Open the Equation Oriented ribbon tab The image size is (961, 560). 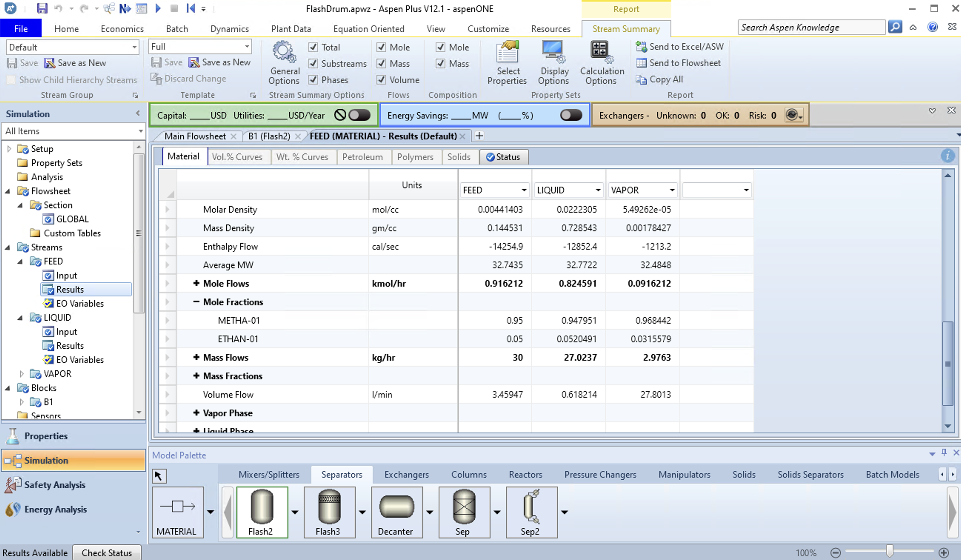pyautogui.click(x=368, y=29)
